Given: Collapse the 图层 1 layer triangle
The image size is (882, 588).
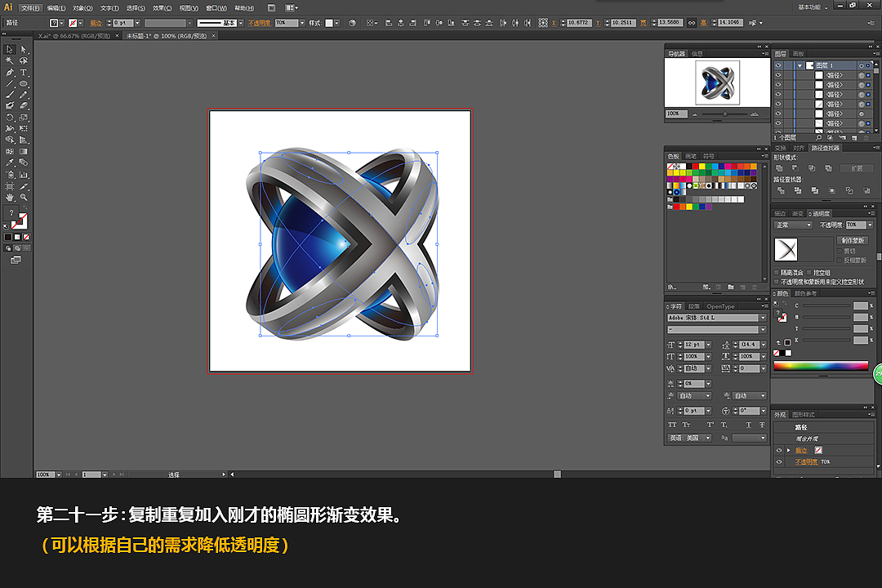Looking at the screenshot, I should pyautogui.click(x=800, y=65).
